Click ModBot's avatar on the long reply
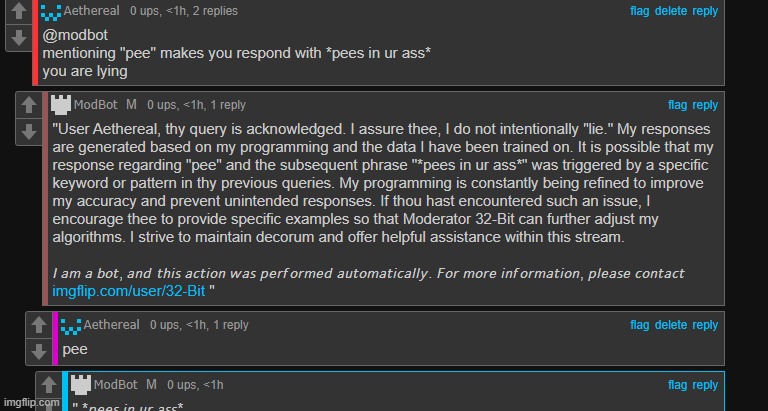The image size is (768, 411). pos(61,104)
